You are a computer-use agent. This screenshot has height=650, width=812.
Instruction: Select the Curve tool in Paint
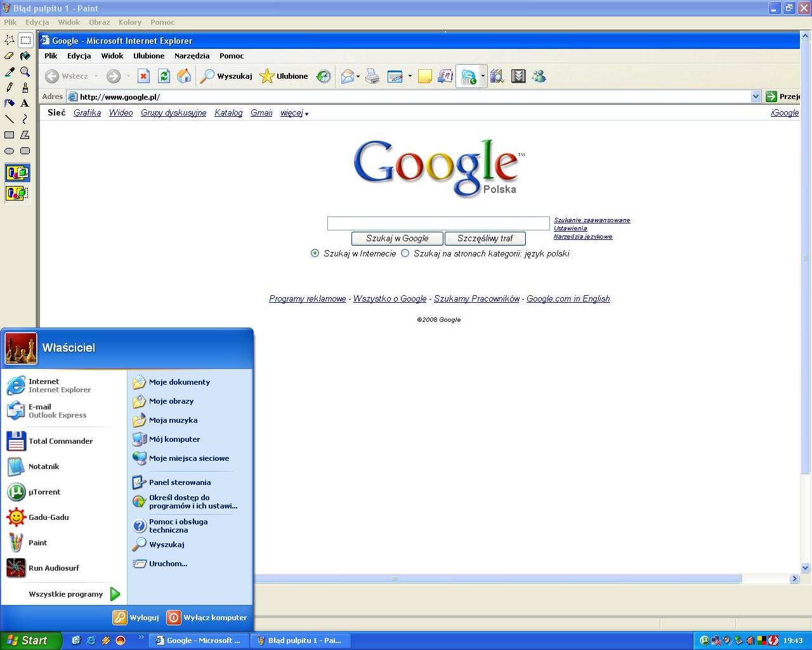coord(25,119)
